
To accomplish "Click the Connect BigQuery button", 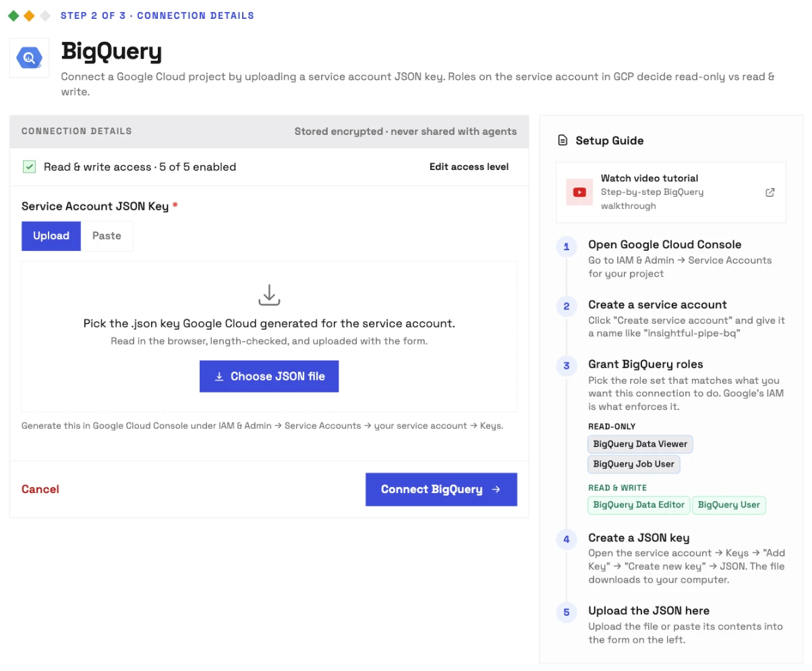I will (x=441, y=490).
